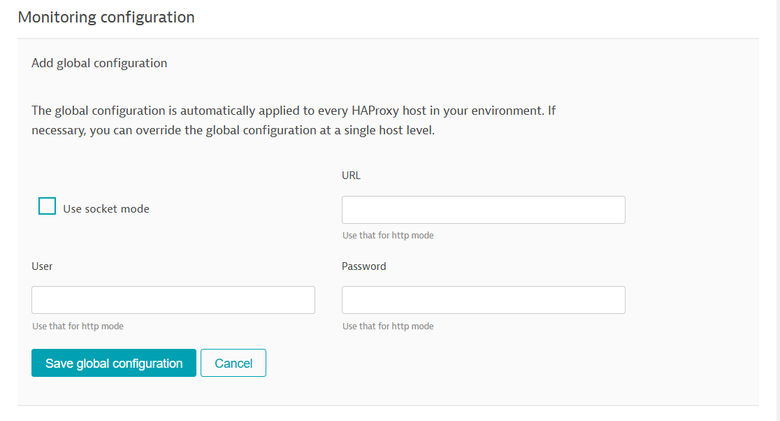Image resolution: width=780 pixels, height=421 pixels.
Task: Click into the User text box
Action: click(x=173, y=300)
